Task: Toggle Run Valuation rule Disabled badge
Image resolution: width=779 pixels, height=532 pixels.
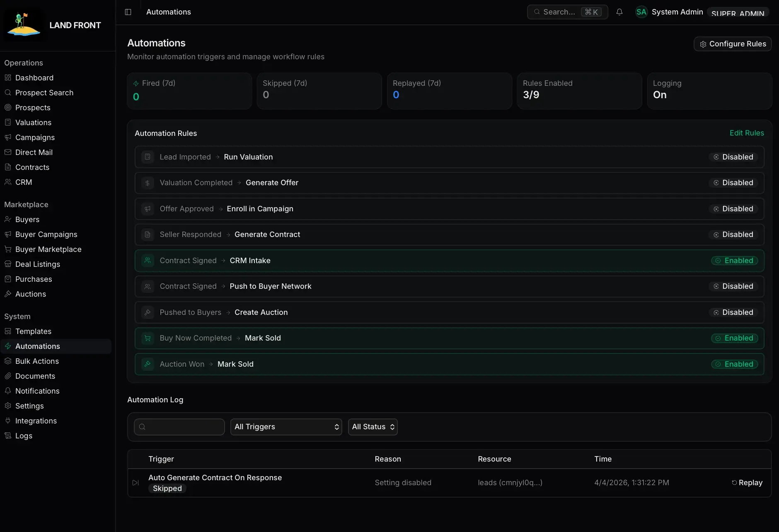Action: tap(733, 157)
